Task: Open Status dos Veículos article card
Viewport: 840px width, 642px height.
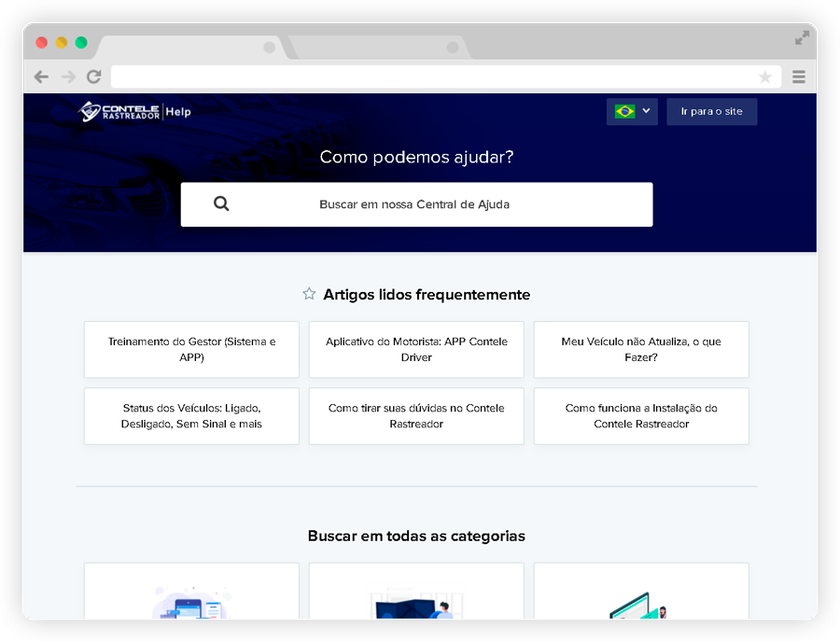Action: (191, 416)
